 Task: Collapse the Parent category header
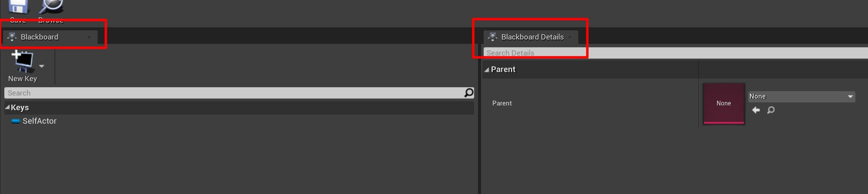coord(487,69)
